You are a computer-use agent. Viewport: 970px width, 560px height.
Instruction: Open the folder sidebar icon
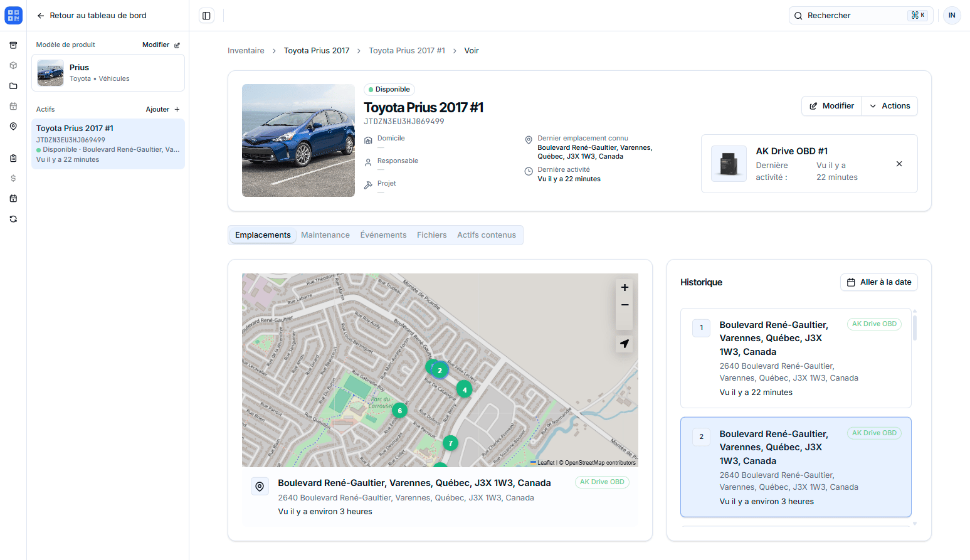pyautogui.click(x=13, y=86)
